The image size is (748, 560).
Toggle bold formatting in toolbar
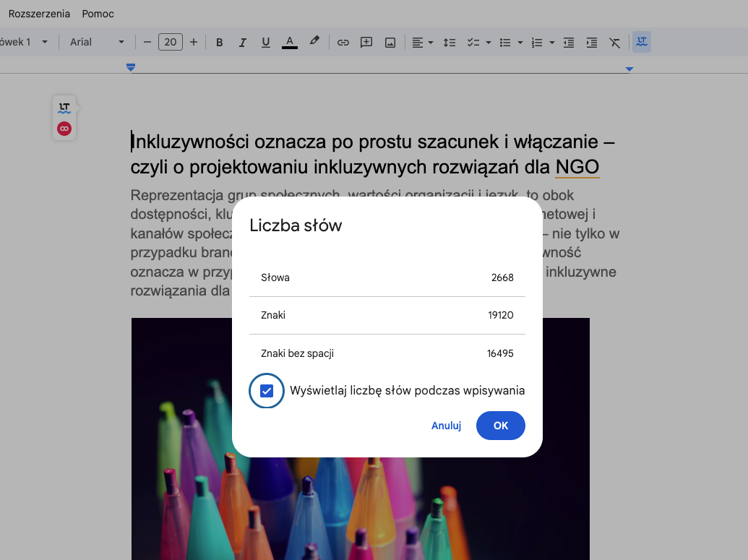220,43
